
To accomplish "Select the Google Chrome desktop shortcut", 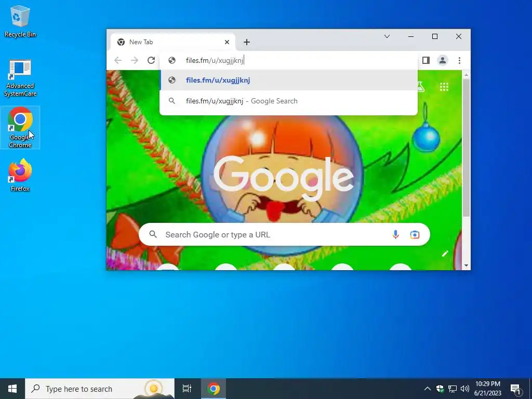I will click(x=20, y=127).
